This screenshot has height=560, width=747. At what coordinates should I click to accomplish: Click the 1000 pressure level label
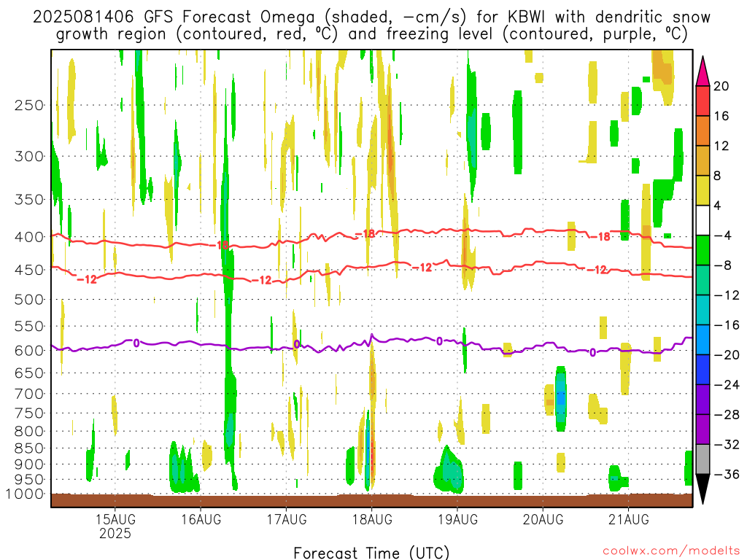(25, 494)
